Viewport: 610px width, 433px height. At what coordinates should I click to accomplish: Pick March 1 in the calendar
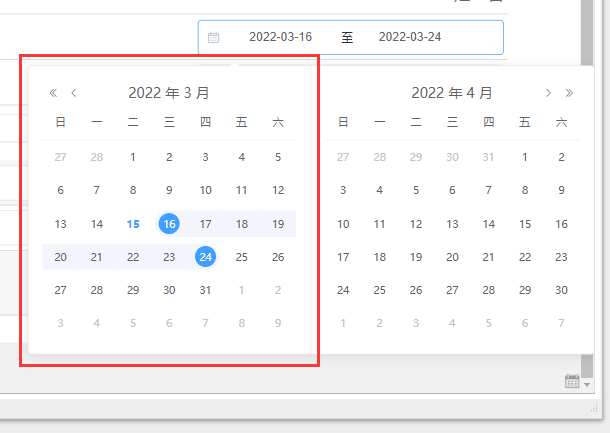click(133, 157)
